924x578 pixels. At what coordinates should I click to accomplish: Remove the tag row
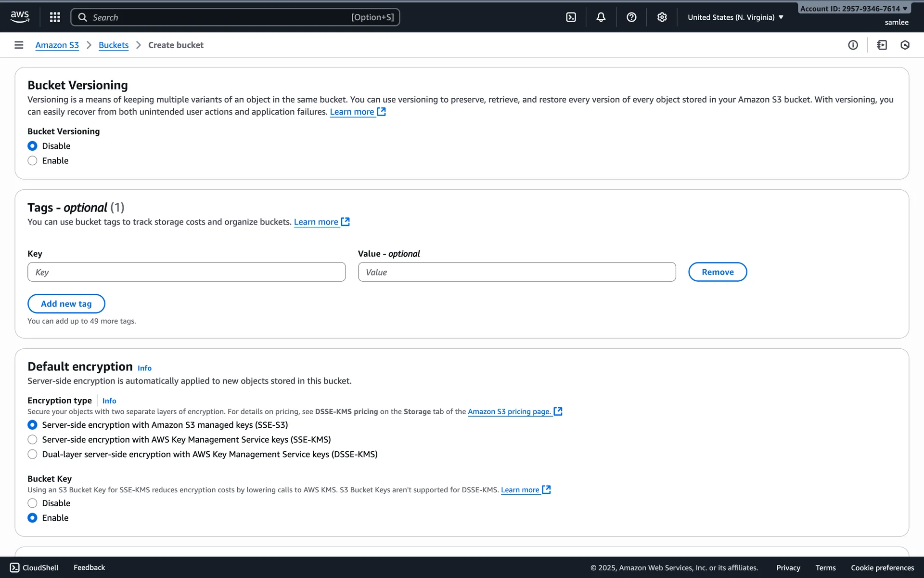click(x=717, y=272)
